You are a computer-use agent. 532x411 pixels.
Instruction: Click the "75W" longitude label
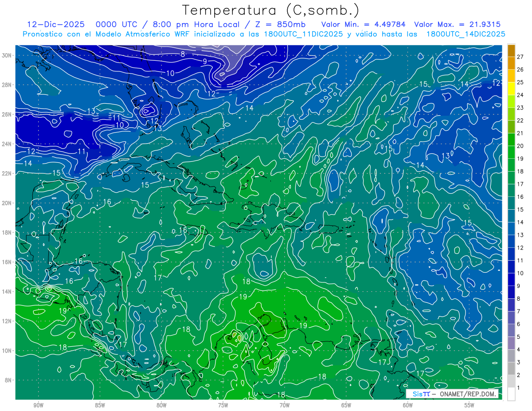223,405
